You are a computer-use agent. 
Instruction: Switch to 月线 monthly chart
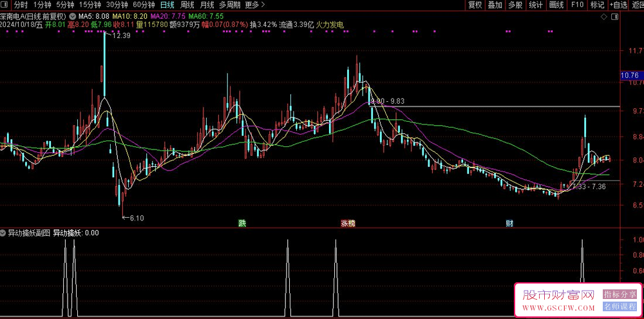point(207,5)
